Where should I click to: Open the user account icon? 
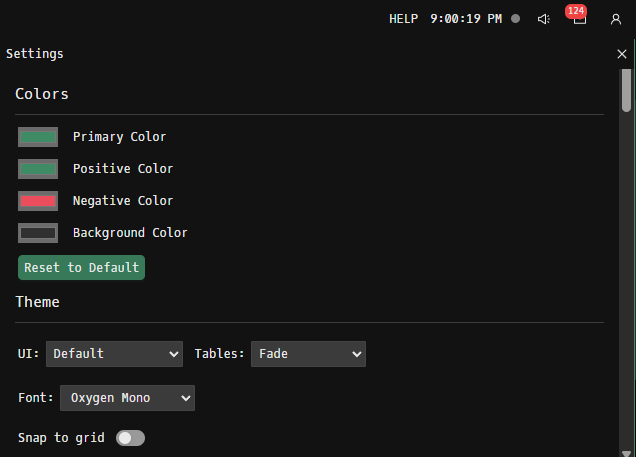pyautogui.click(x=616, y=19)
